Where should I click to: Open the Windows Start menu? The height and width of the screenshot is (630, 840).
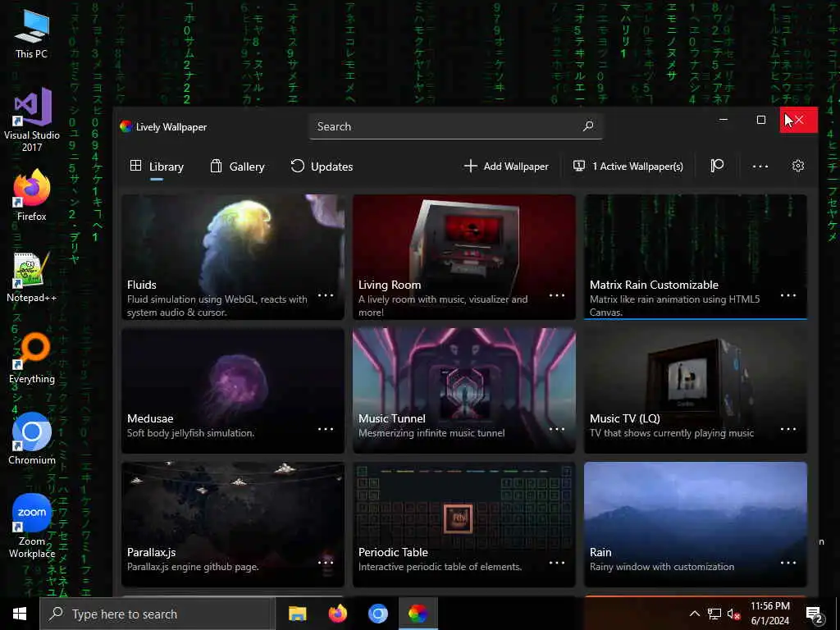tap(20, 614)
